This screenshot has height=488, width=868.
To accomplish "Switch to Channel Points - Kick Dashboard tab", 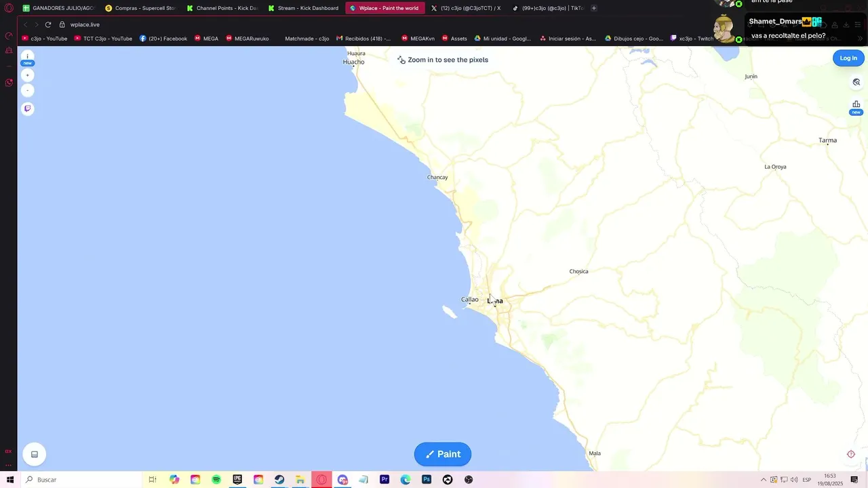I will [222, 8].
